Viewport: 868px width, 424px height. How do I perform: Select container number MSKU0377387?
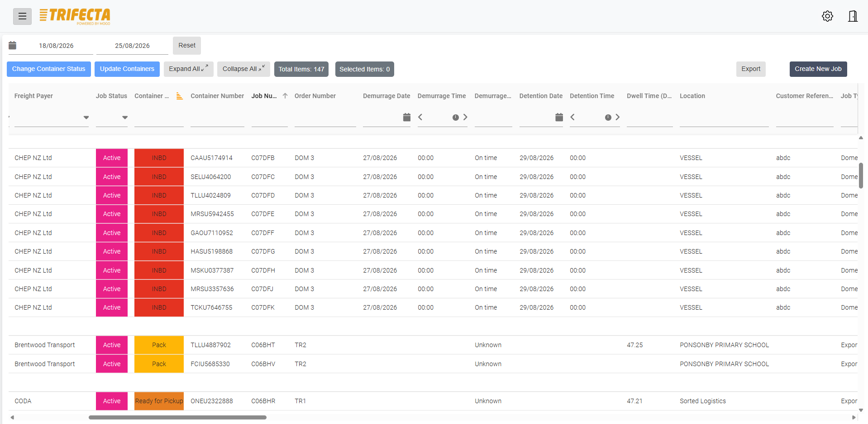point(212,270)
